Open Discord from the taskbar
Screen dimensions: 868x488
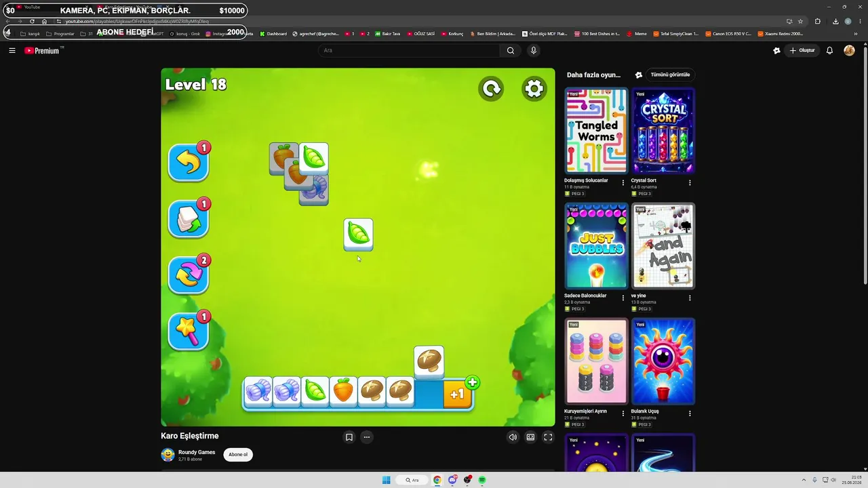[x=452, y=480]
